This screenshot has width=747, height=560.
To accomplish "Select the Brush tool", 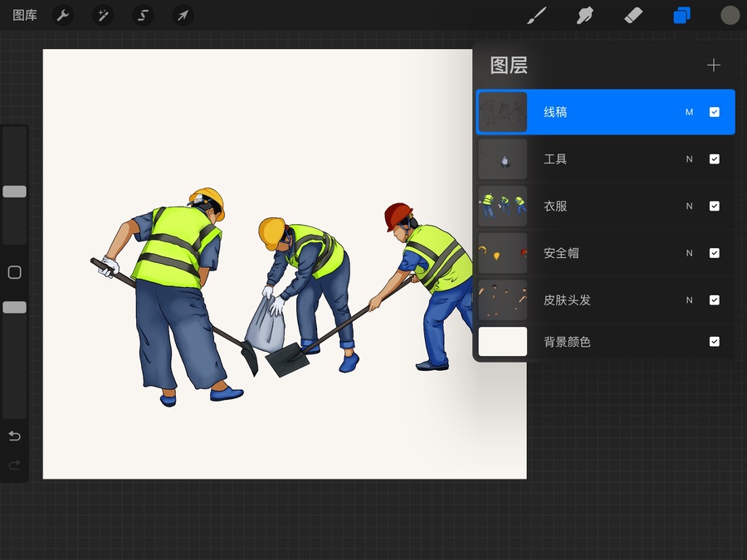I will pyautogui.click(x=537, y=15).
